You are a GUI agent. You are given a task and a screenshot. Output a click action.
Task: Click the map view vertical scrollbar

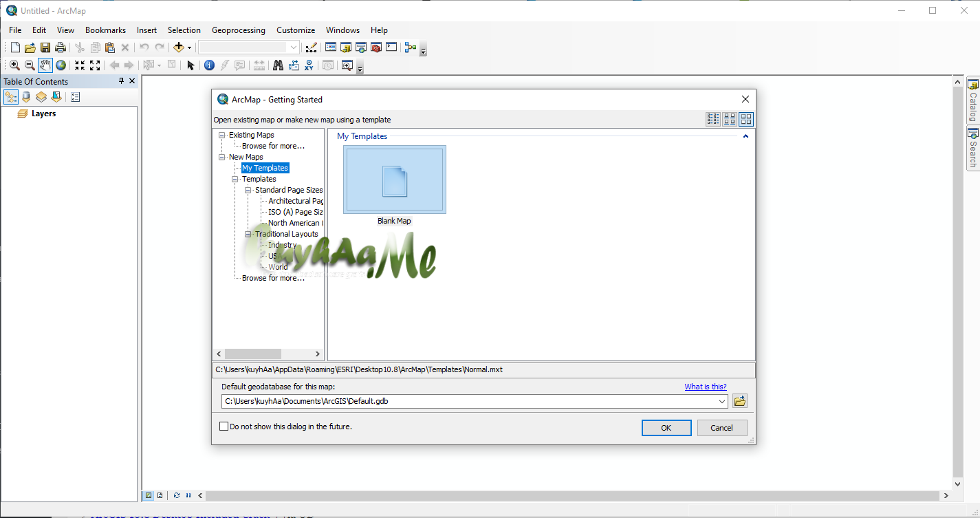click(x=958, y=283)
